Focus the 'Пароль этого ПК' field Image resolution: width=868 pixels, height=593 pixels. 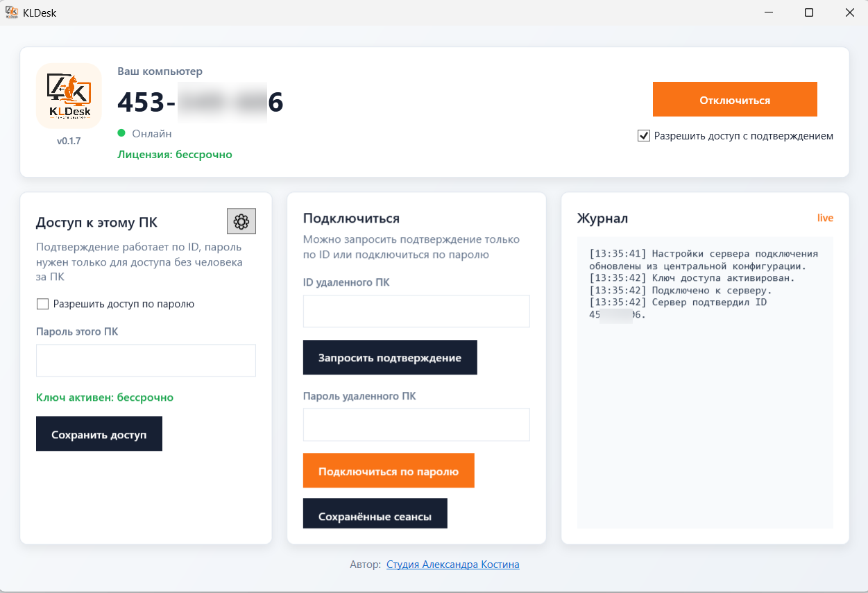pyautogui.click(x=146, y=361)
